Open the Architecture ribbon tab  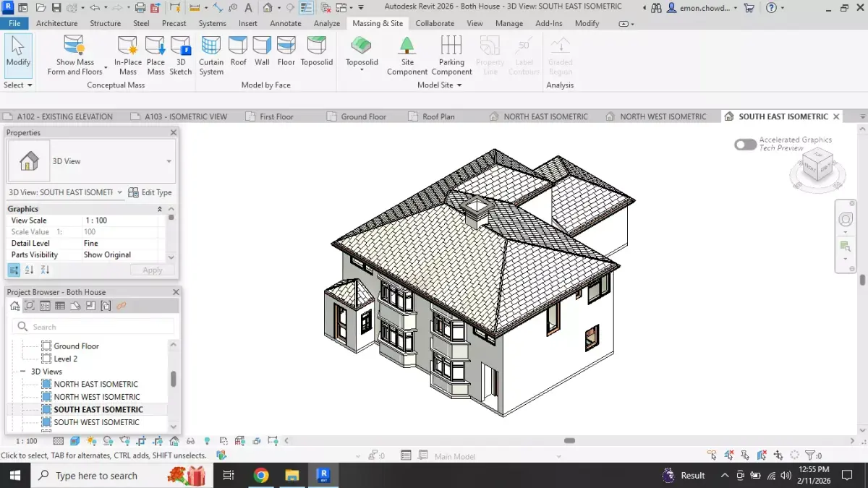tap(56, 23)
